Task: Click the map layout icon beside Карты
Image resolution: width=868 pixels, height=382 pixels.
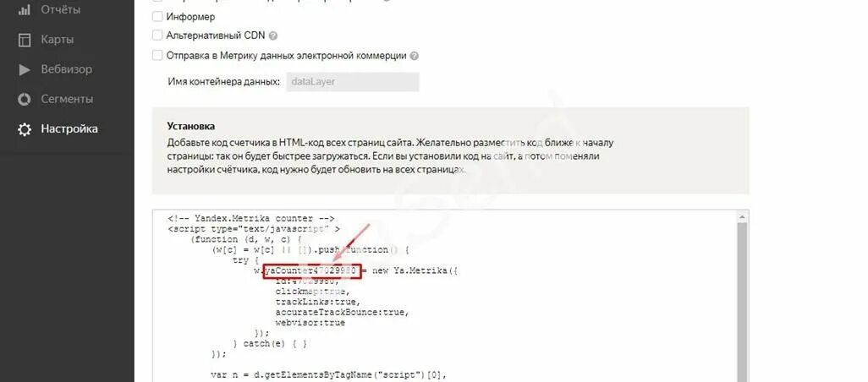Action: coord(25,40)
